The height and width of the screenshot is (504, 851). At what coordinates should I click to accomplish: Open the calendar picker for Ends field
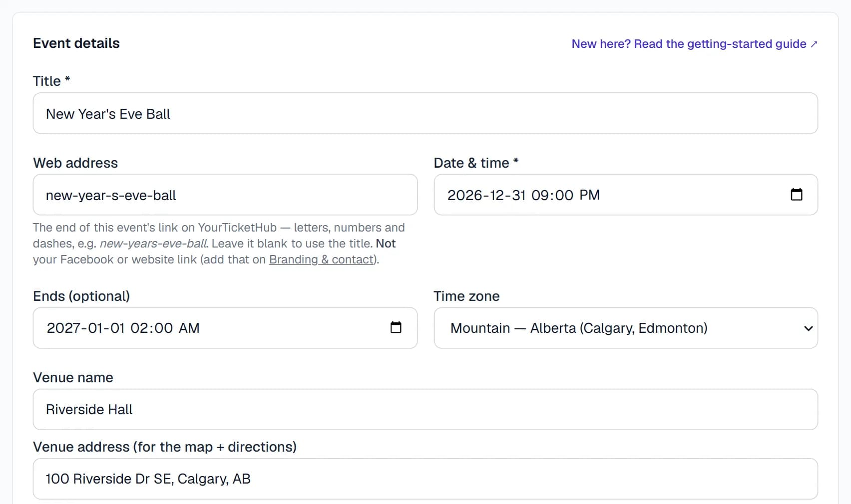[396, 327]
